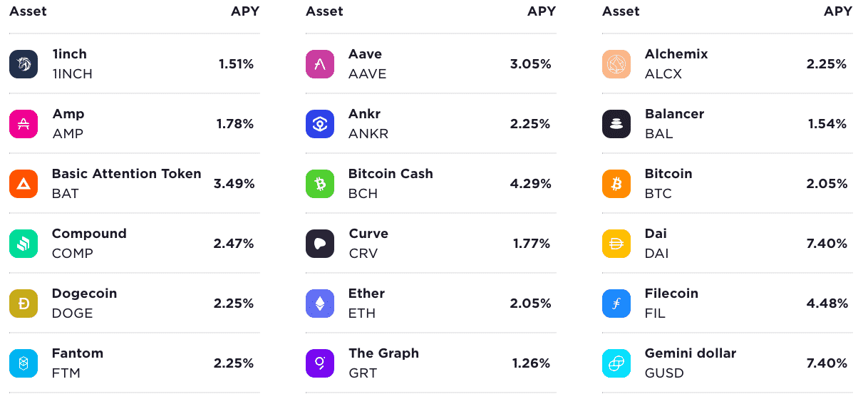Image resolution: width=868 pixels, height=394 pixels.
Task: Open the Curve asset name link
Action: pyautogui.click(x=368, y=234)
